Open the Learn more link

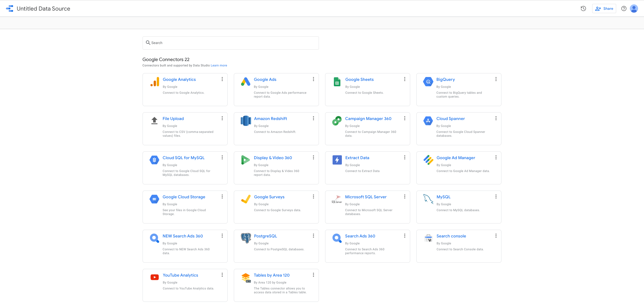pos(219,65)
